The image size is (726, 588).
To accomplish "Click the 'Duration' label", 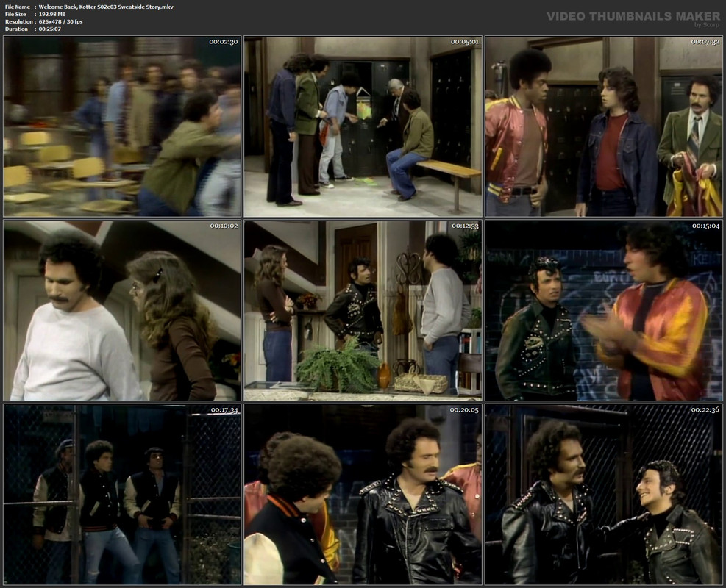I will coord(17,29).
